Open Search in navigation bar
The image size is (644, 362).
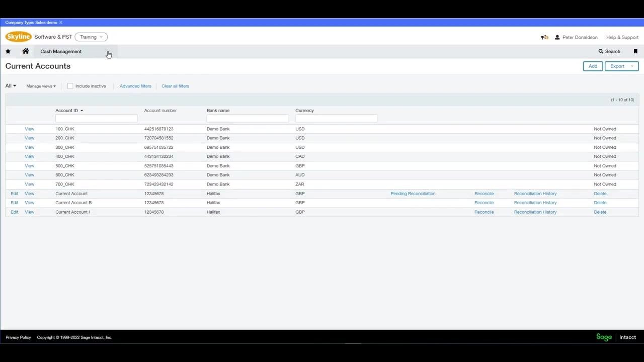(x=609, y=51)
